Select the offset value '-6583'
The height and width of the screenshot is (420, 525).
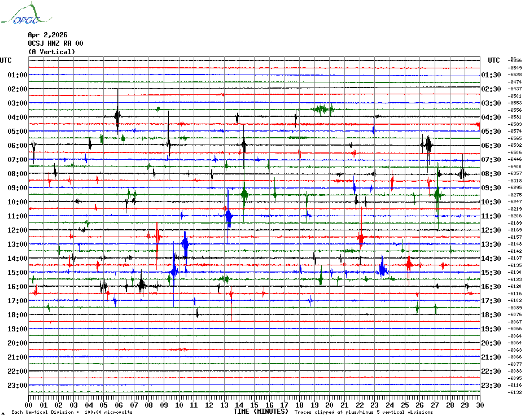tap(515, 124)
